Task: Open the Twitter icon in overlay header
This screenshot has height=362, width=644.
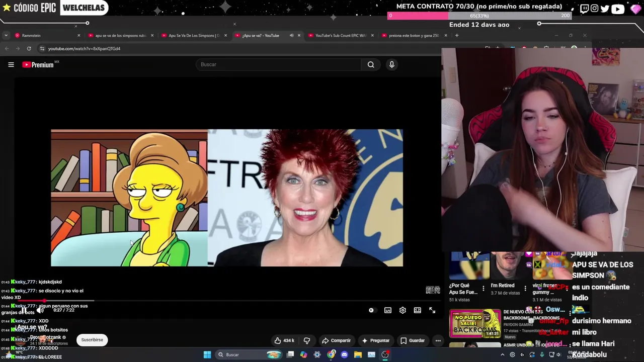Action: (605, 8)
